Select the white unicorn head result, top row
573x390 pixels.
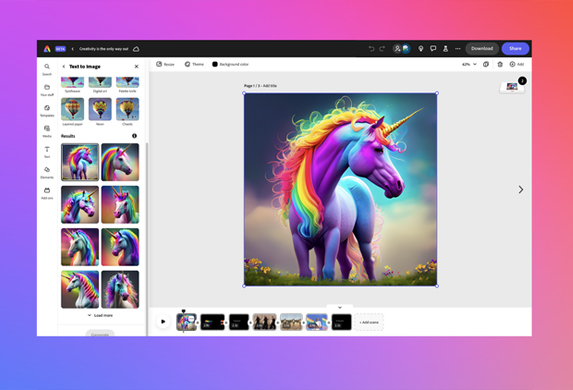point(120,162)
